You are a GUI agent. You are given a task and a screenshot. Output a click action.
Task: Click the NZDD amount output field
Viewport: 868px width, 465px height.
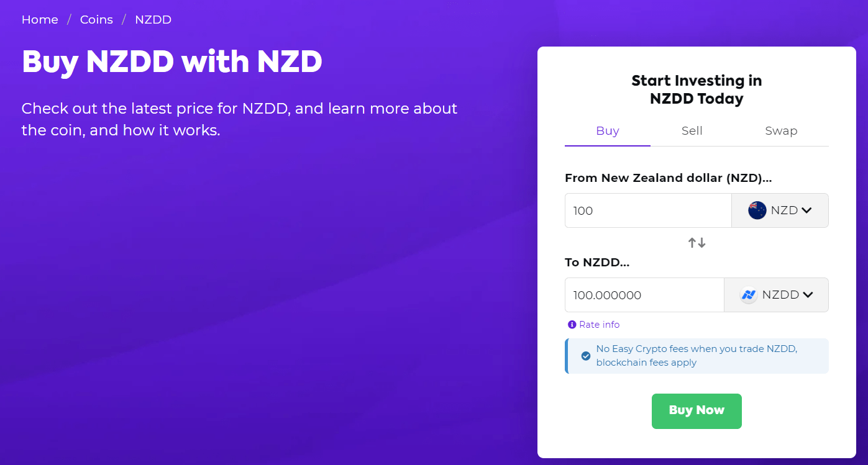coord(644,295)
